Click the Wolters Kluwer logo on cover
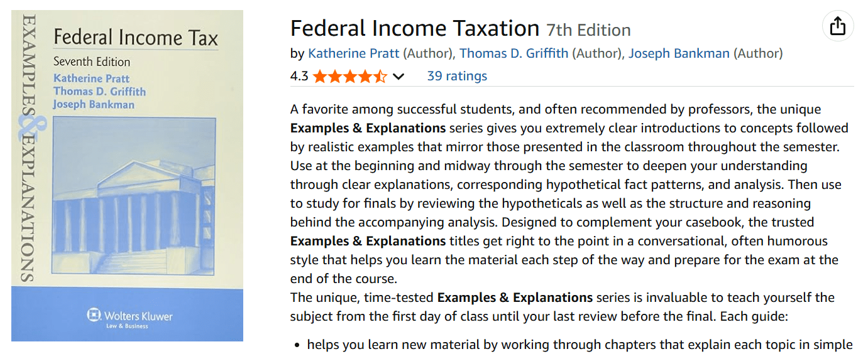This screenshot has width=868, height=354. (x=129, y=318)
